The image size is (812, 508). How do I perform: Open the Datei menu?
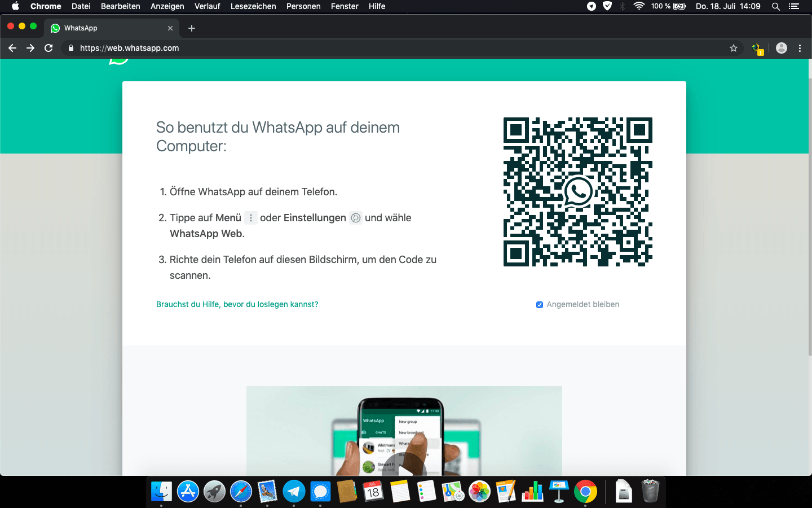click(x=81, y=6)
